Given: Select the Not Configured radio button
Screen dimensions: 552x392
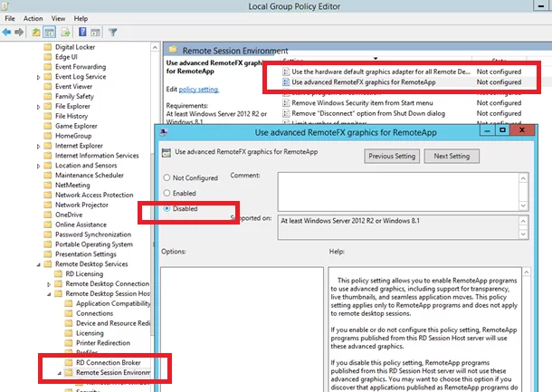Looking at the screenshot, I should 167,177.
